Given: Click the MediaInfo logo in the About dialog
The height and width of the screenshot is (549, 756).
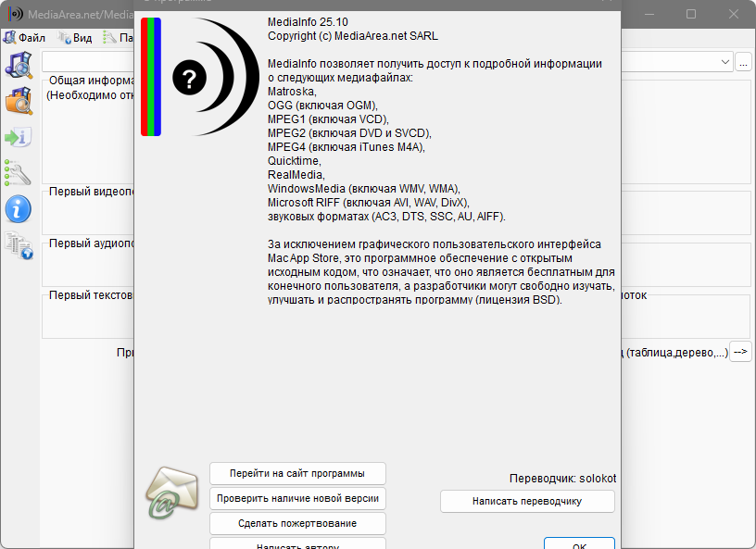Looking at the screenshot, I should [x=200, y=77].
